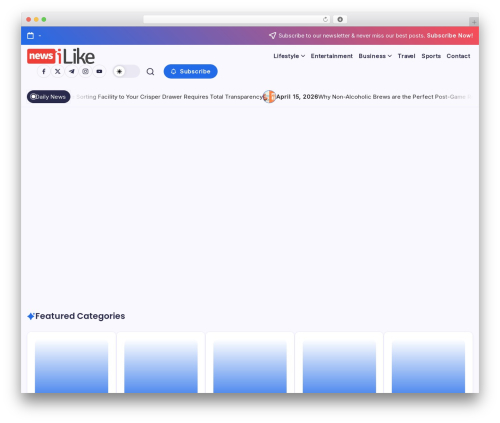The image size is (500, 423).
Task: Click the Featured Categories heading
Action: pyautogui.click(x=80, y=316)
